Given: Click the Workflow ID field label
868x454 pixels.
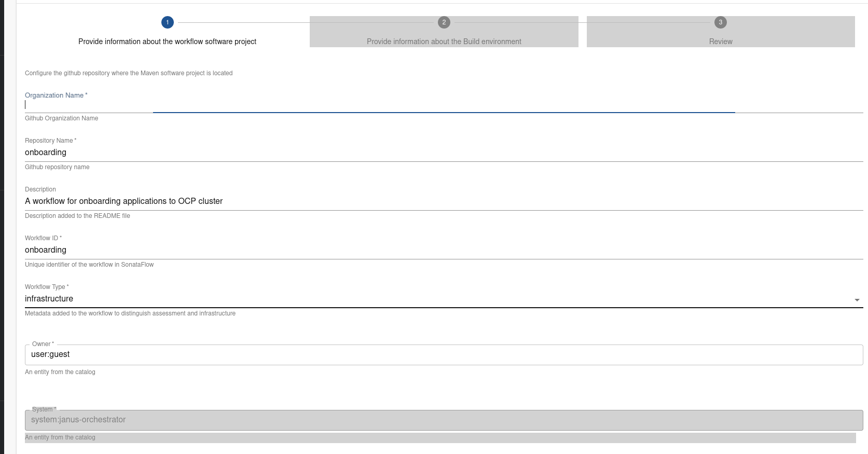Looking at the screenshot, I should click(42, 238).
